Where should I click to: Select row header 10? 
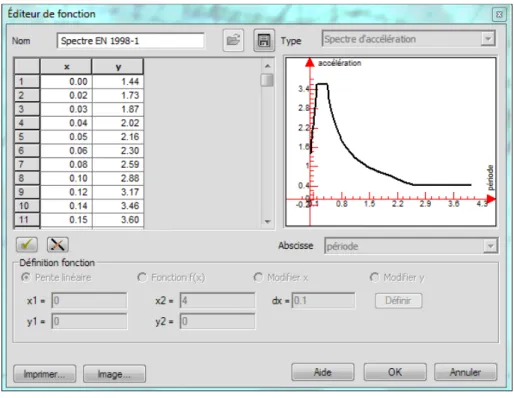pyautogui.click(x=27, y=206)
